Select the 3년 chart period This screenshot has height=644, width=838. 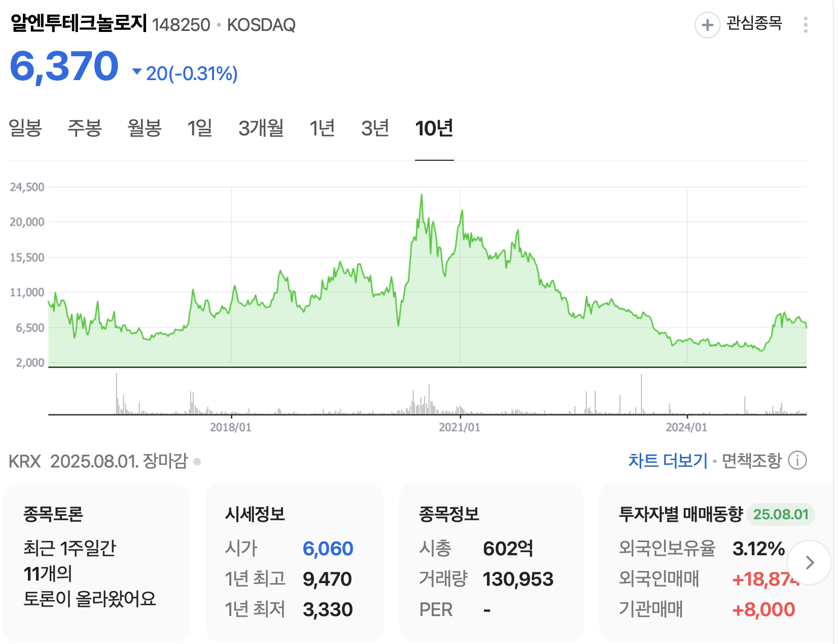pyautogui.click(x=375, y=128)
